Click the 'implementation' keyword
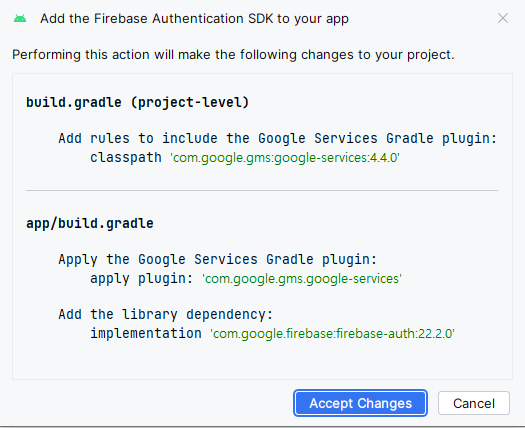Image resolution: width=525 pixels, height=428 pixels. click(x=146, y=334)
